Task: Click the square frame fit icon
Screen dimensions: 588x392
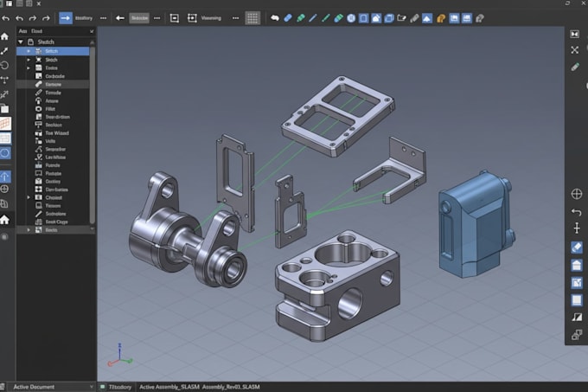Action: 175,18
